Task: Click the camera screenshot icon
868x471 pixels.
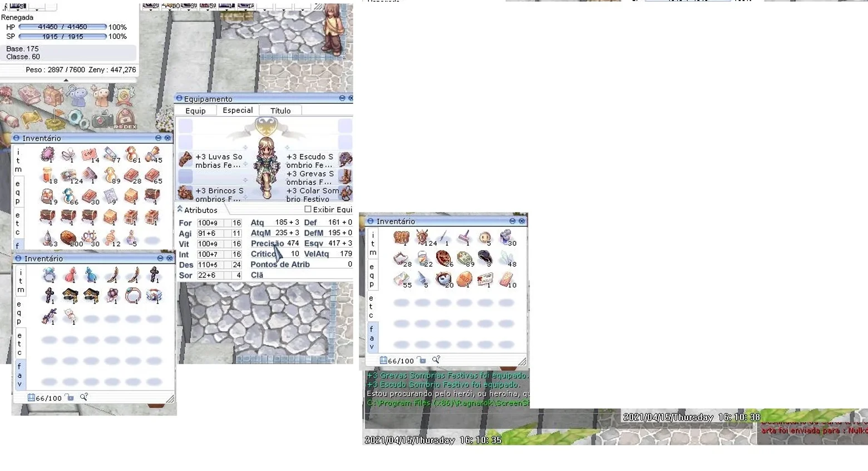Action: coord(102,119)
